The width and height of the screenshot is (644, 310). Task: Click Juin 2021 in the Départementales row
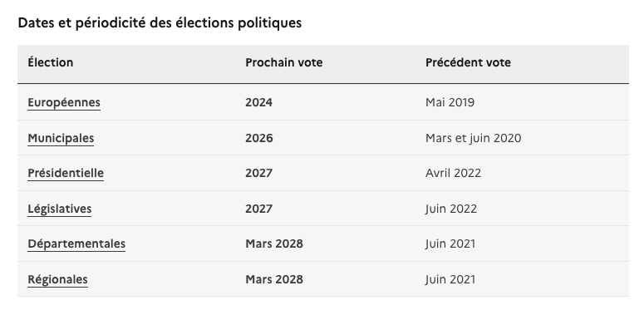[450, 244]
